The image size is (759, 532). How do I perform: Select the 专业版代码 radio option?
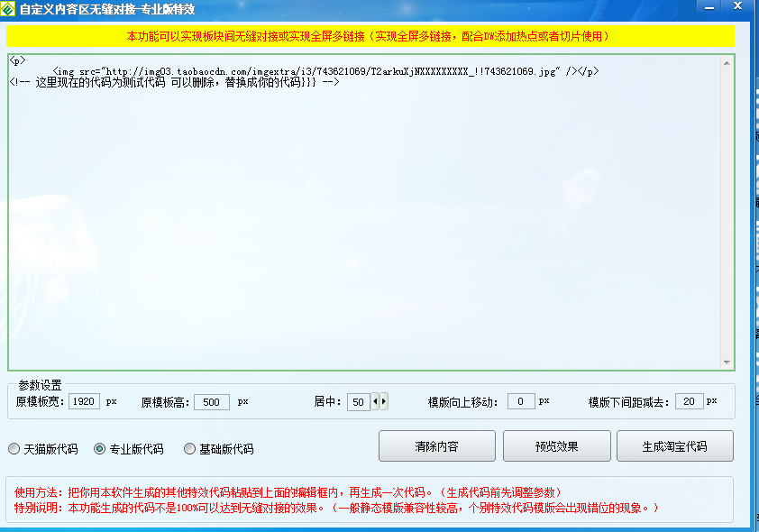(x=99, y=448)
